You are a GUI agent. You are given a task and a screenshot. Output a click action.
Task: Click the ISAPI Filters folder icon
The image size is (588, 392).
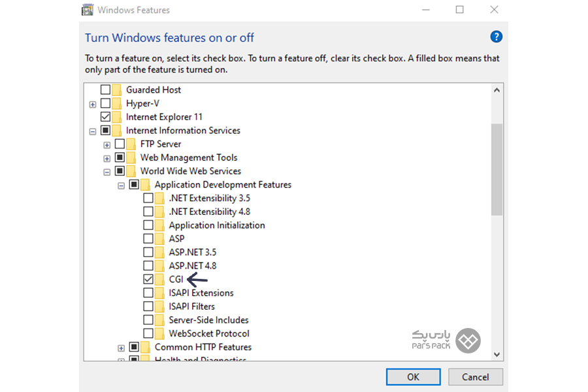tap(159, 306)
